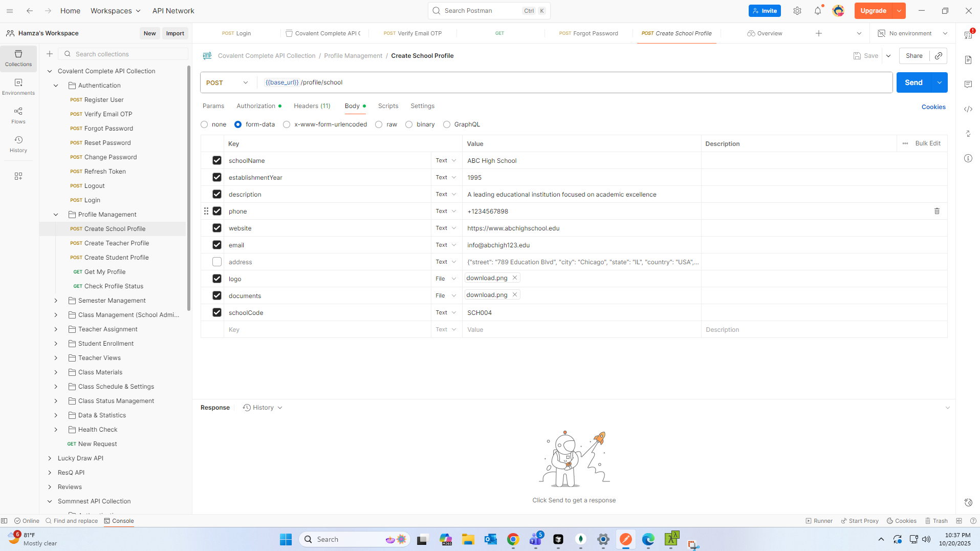Click the Windows Start button
This screenshot has width=980, height=551.
point(286,539)
